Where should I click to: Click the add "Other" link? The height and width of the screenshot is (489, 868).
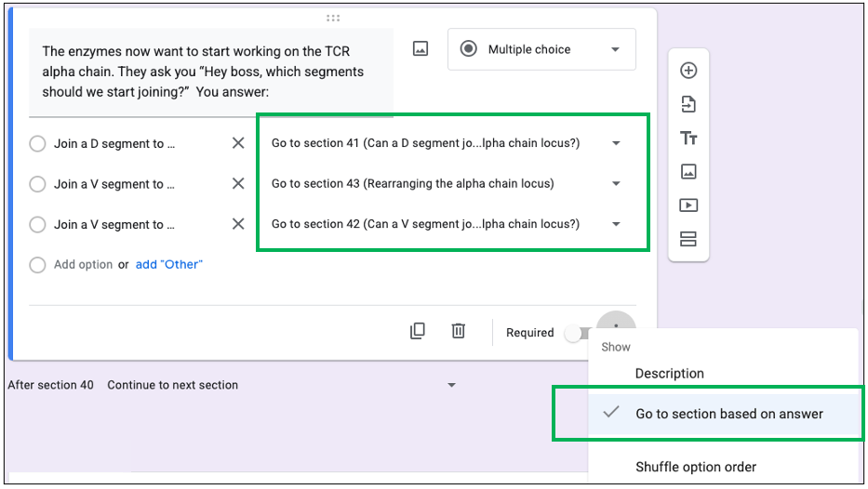tap(168, 264)
